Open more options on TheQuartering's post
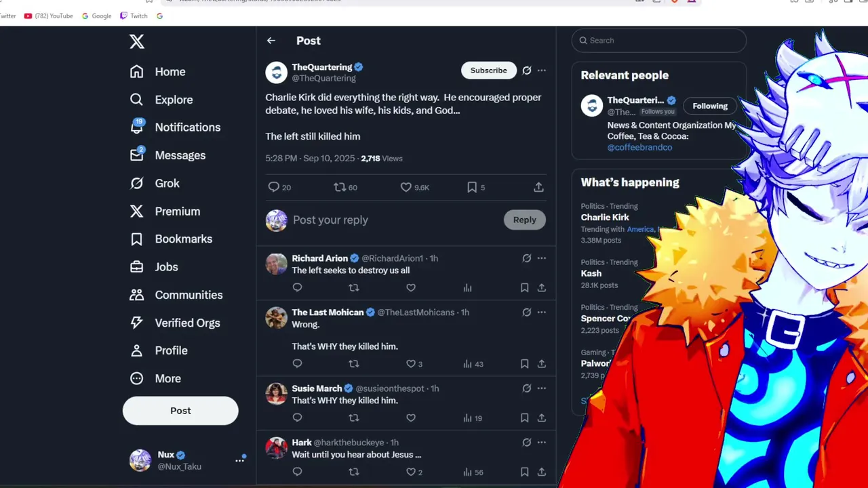The height and width of the screenshot is (488, 868). pos(542,70)
